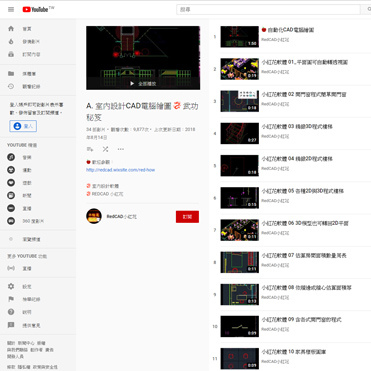Viewport: 371px width, 371px height.
Task: Open the three-dot more options menu
Action: point(121,149)
